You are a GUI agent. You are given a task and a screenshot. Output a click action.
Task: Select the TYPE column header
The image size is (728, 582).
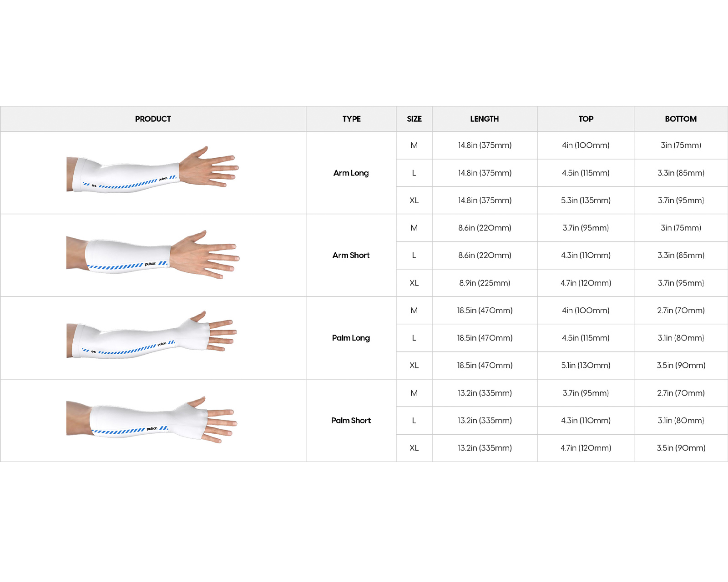351,119
